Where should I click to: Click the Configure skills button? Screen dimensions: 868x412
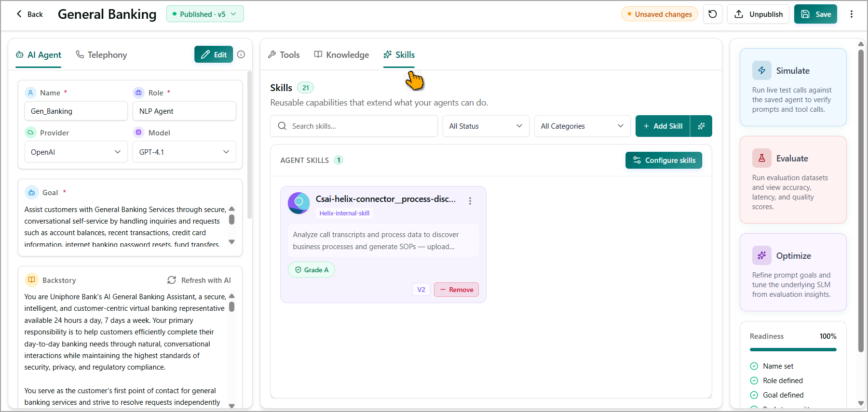tap(664, 160)
